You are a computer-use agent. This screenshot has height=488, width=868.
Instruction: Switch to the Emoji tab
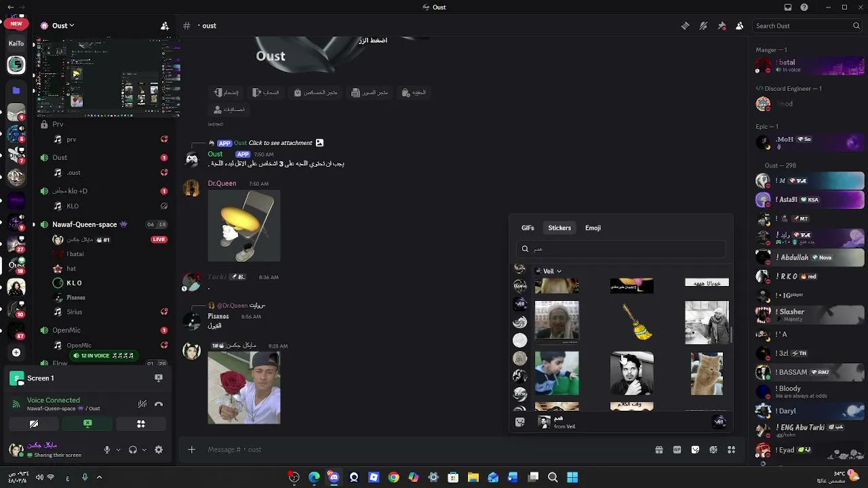pos(593,228)
